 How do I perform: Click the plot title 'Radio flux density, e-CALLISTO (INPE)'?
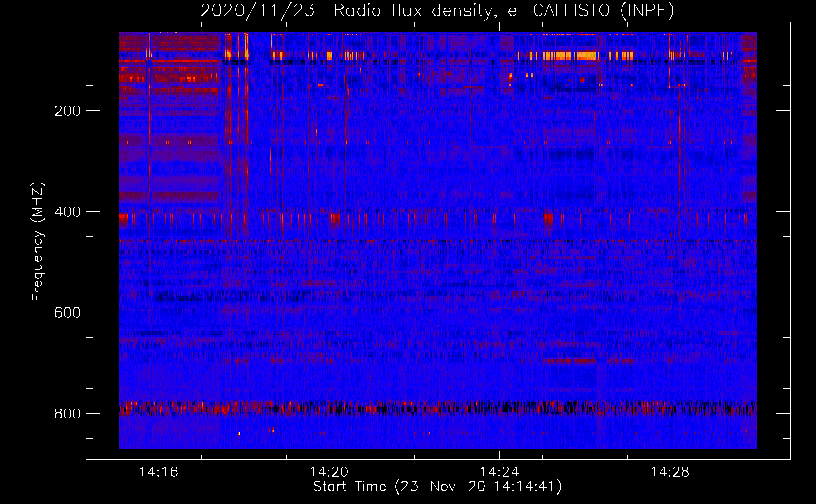503,11
